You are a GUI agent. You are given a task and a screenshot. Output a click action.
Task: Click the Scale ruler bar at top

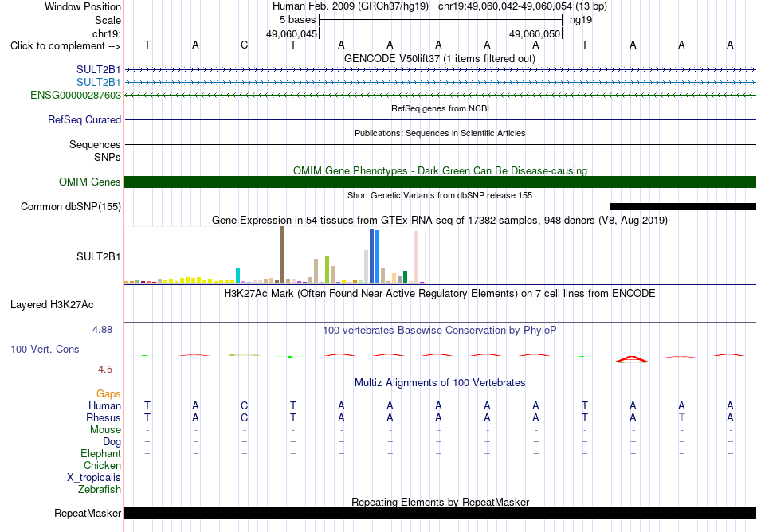click(x=441, y=20)
